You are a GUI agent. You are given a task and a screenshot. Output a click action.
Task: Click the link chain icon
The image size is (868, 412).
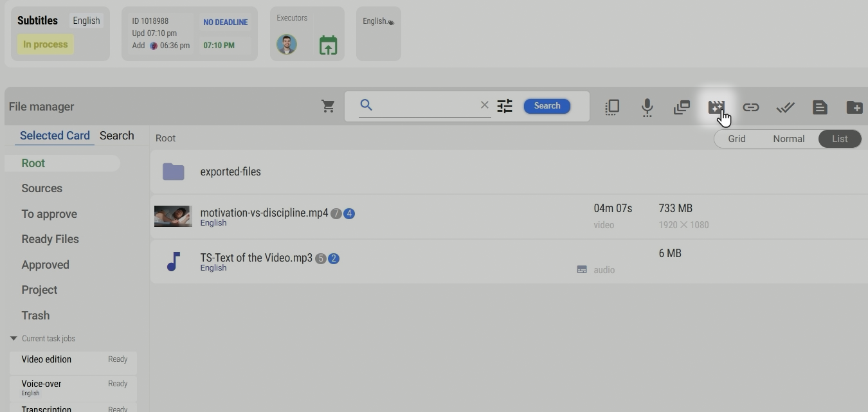[x=750, y=107]
